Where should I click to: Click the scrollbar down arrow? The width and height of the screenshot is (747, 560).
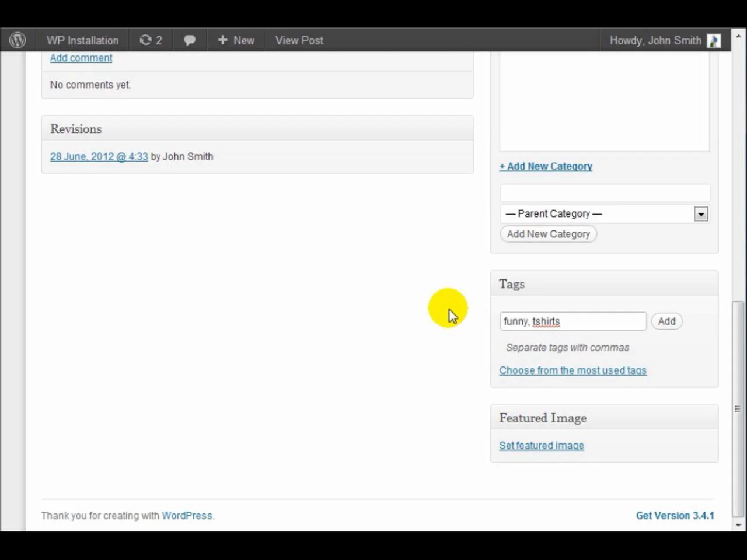point(738,525)
